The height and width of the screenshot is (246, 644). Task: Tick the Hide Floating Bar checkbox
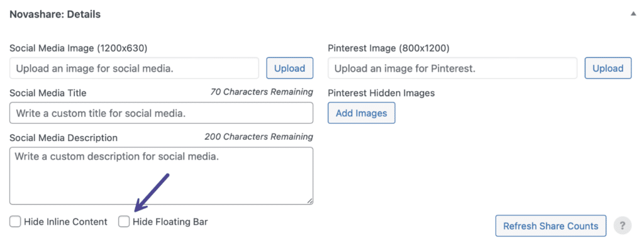click(124, 221)
